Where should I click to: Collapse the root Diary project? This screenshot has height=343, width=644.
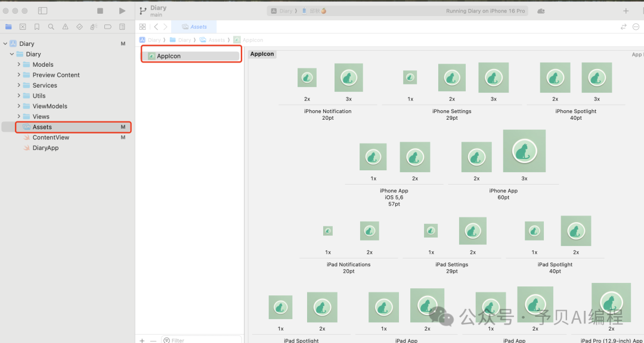click(x=5, y=43)
